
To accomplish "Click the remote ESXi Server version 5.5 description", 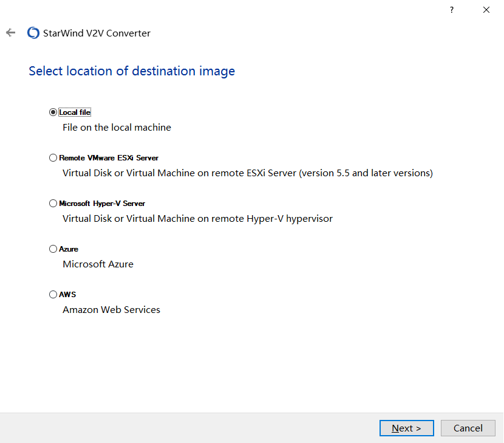I will (247, 173).
